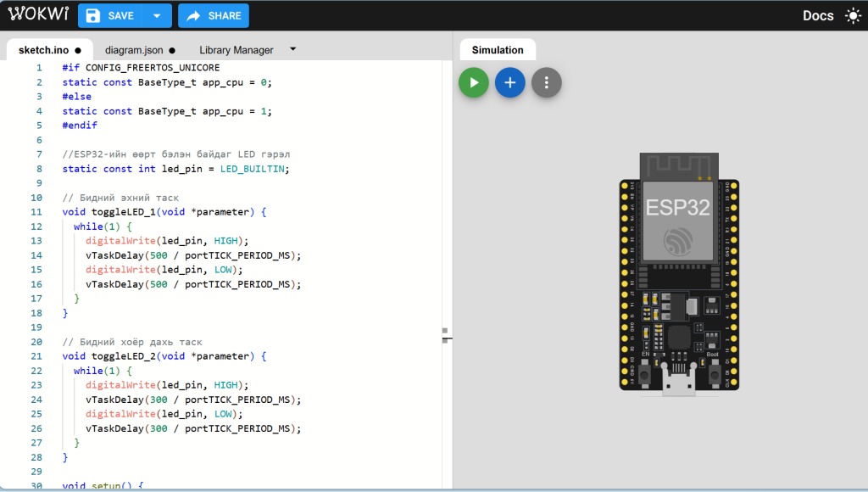Select the Simulation tab
Image resolution: width=868 pixels, height=492 pixels.
pos(498,50)
